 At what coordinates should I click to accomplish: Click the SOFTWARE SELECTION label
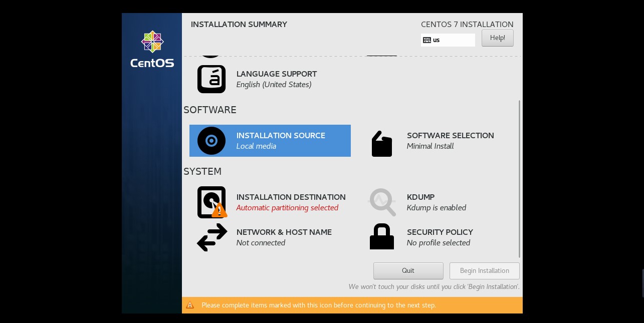[451, 135]
